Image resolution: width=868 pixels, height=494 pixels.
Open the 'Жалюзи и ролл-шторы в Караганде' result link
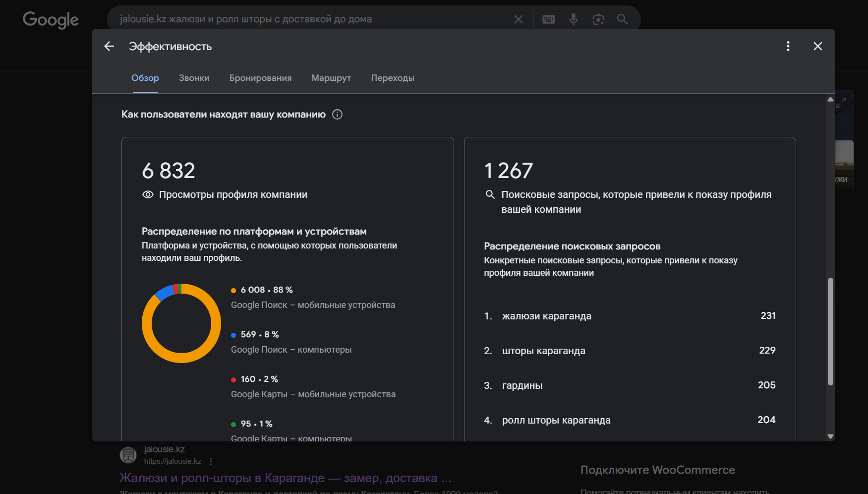(285, 478)
